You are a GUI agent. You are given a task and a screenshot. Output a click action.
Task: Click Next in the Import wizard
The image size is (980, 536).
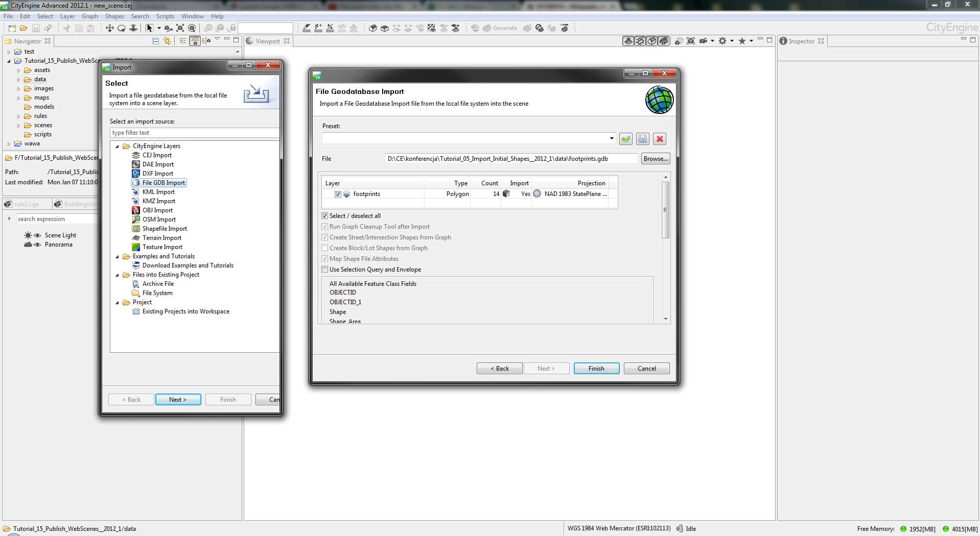pyautogui.click(x=178, y=400)
